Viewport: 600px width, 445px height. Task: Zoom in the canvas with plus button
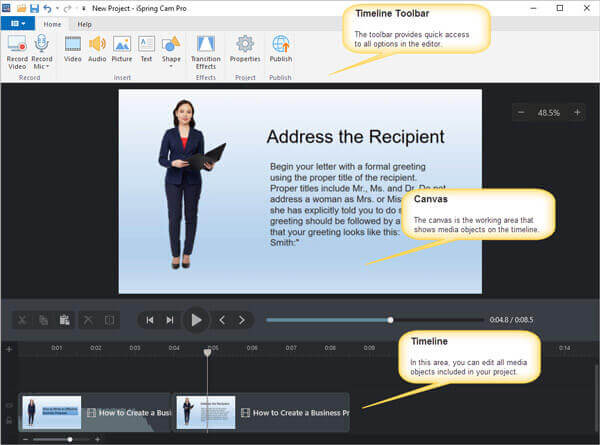tap(577, 112)
